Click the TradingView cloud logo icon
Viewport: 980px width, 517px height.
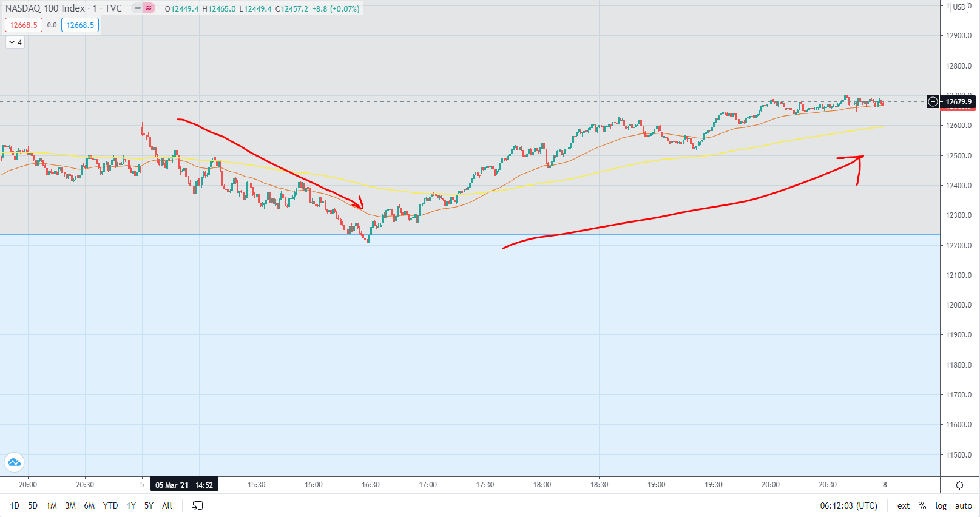click(x=14, y=463)
